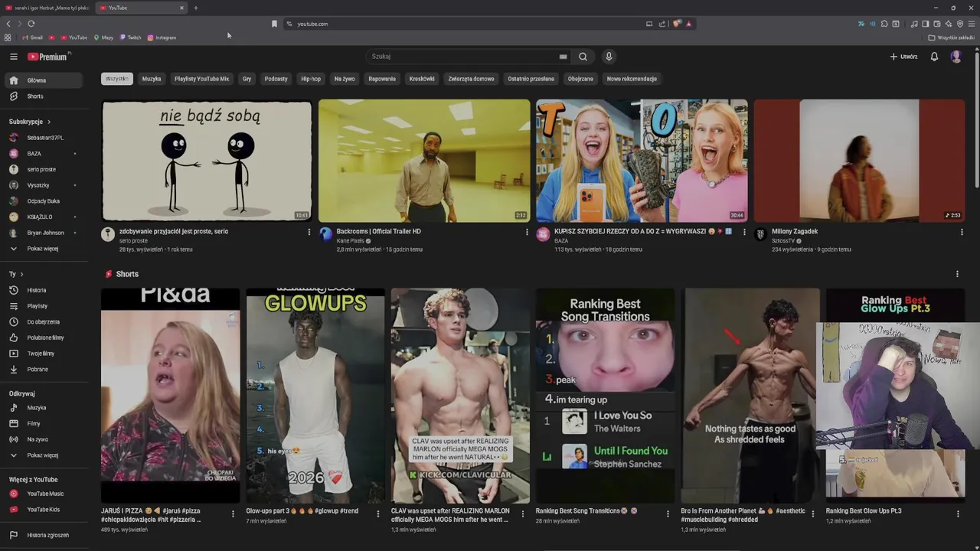Viewport: 980px width, 551px height.
Task: Open Brave Rewards triangle icon
Action: point(688,24)
